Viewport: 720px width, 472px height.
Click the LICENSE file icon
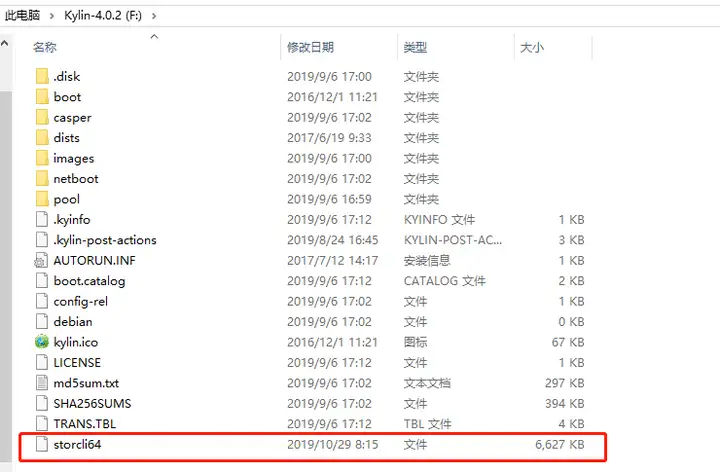pos(42,363)
